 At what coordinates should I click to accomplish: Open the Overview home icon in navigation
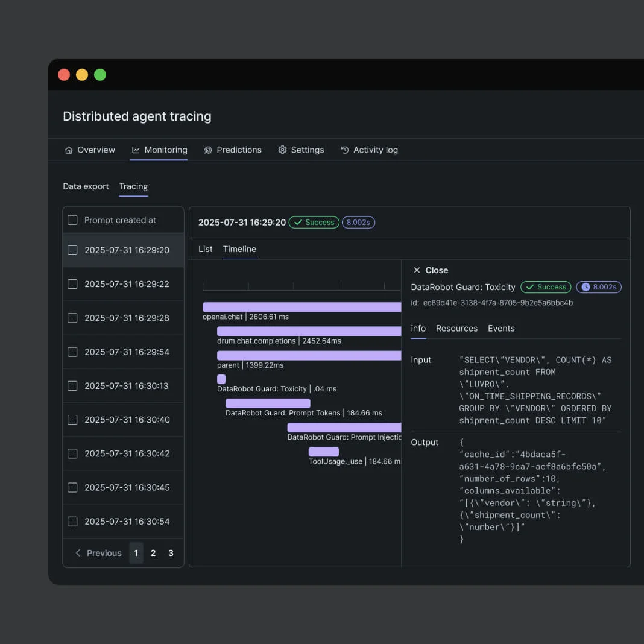point(69,150)
